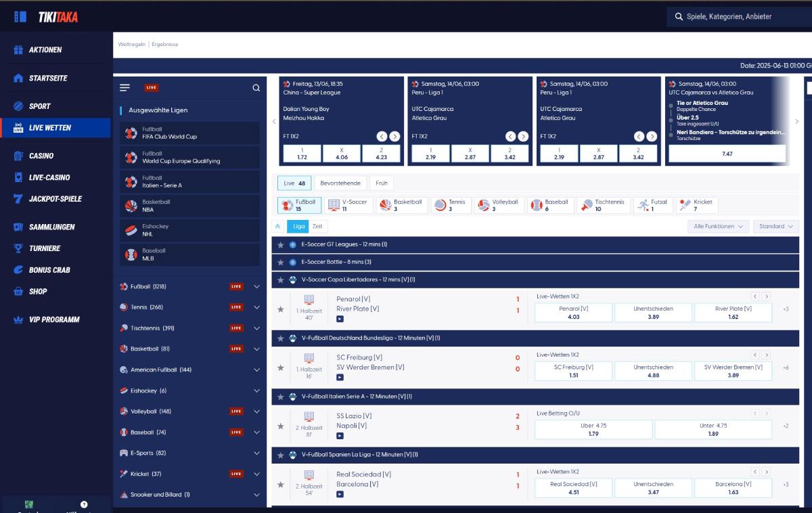This screenshot has width=812, height=513.
Task: Bet on Barcelona [V] at 1.63
Action: [x=733, y=488]
